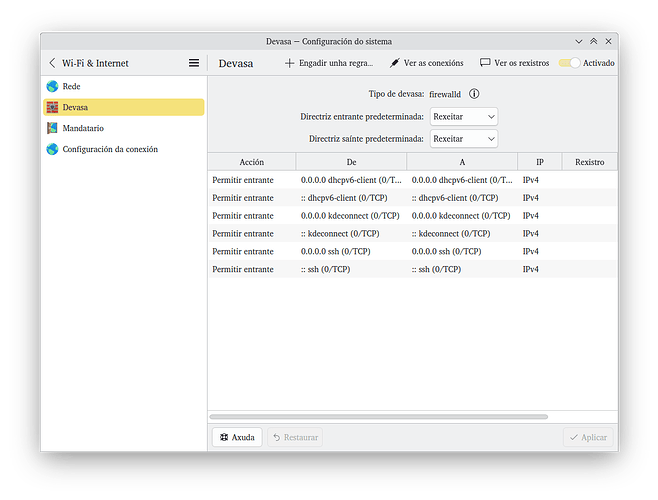Viewport: 658px width, 500px height.
Task: Expand Directriz saínte predeterminada dropdown
Action: 463,139
